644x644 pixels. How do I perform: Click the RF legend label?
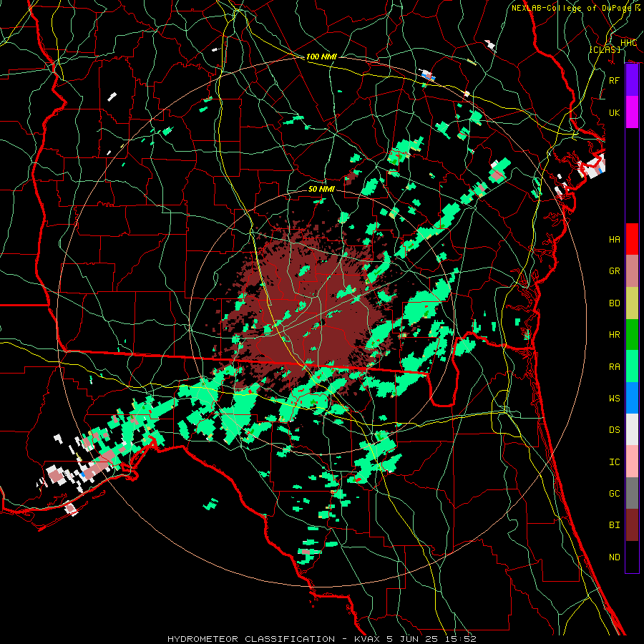(614, 80)
